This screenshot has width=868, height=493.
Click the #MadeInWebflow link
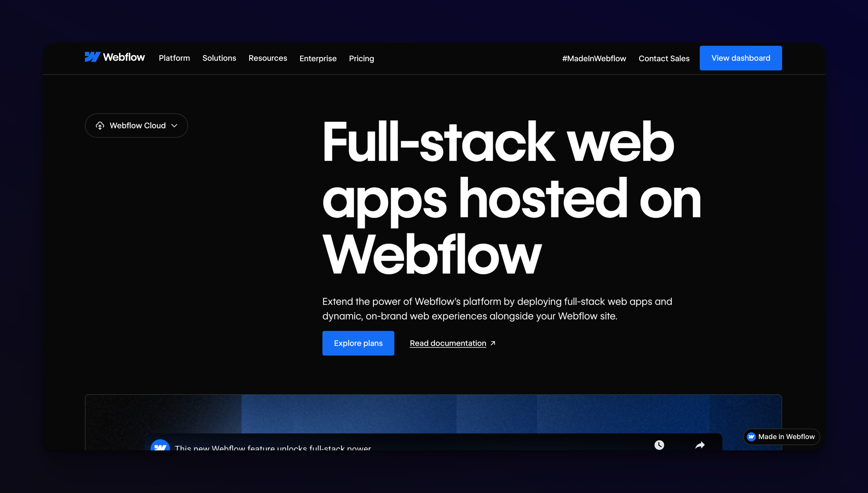click(x=594, y=58)
